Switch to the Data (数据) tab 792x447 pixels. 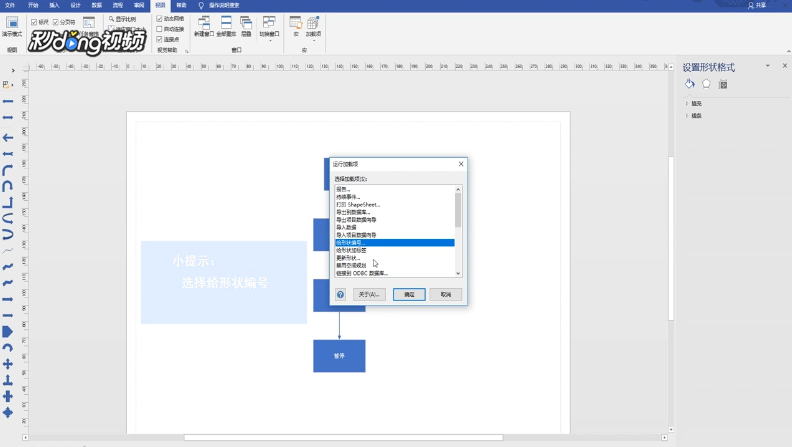[x=96, y=5]
